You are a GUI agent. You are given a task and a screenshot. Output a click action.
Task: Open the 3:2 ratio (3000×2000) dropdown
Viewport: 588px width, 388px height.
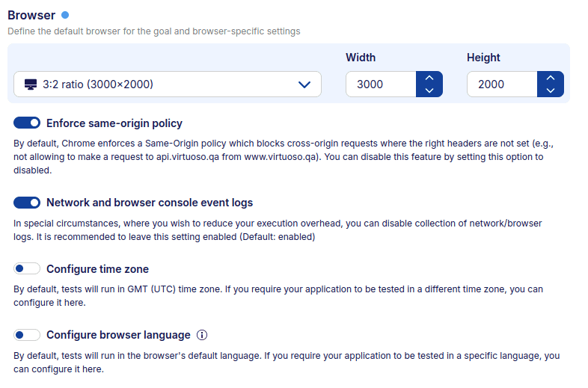[x=168, y=84]
